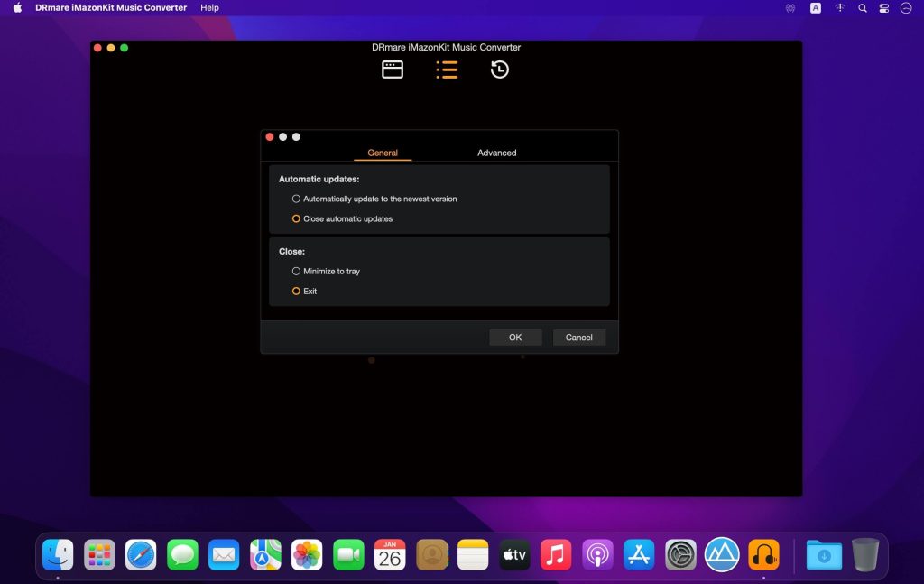924x584 pixels.
Task: Click the Cancel button
Action: (x=578, y=337)
